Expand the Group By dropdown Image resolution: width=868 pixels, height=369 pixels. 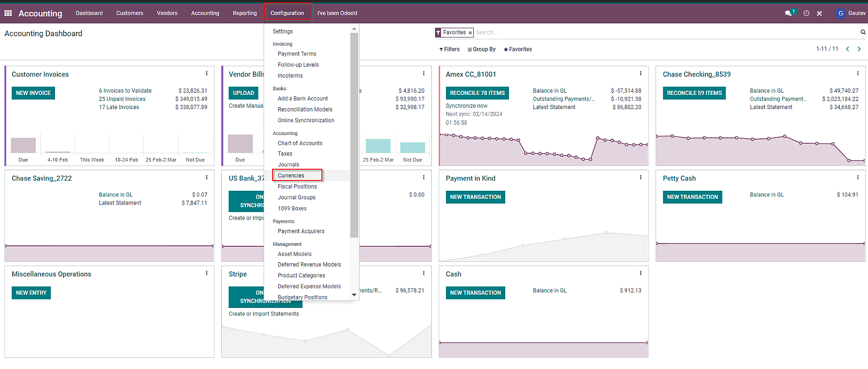[x=482, y=49]
